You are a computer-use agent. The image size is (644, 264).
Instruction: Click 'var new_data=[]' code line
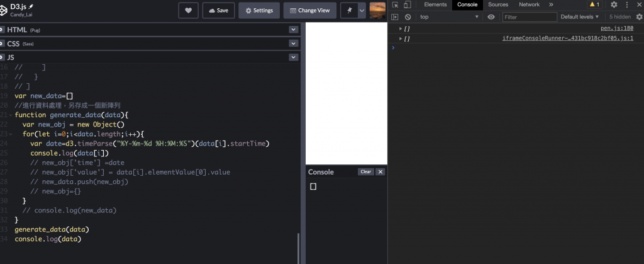(43, 96)
